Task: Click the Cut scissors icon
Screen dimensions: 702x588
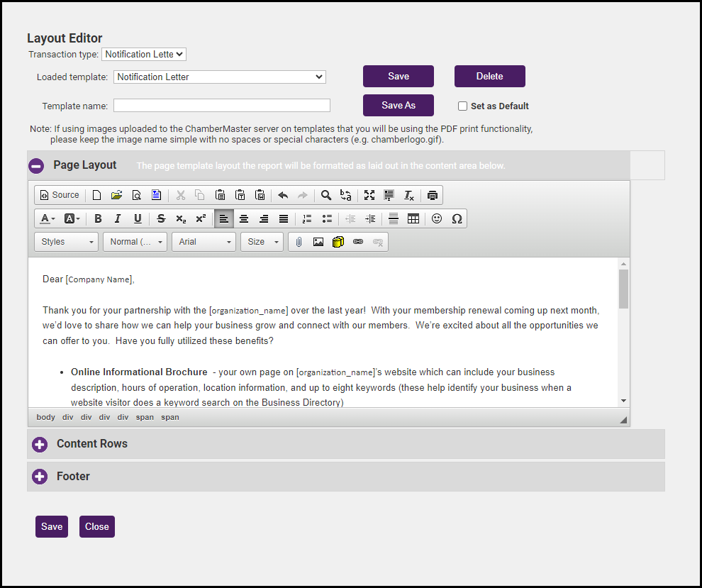Action: tap(181, 195)
